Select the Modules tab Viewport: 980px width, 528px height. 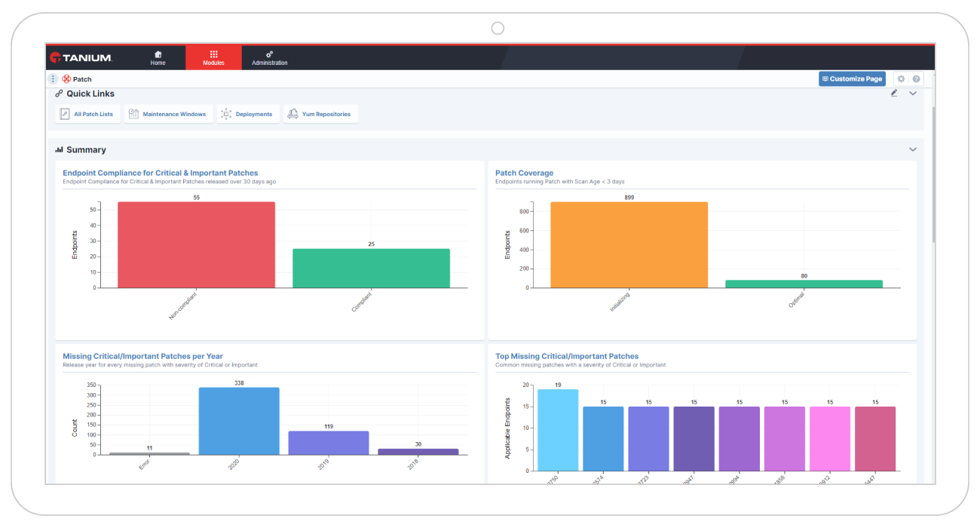(213, 58)
